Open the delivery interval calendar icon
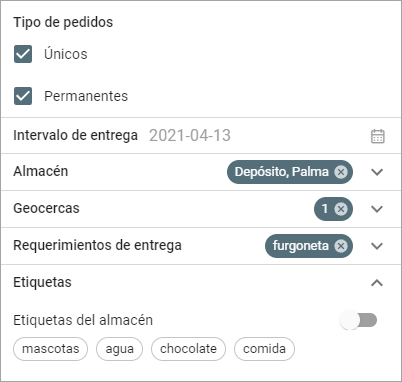 tap(377, 136)
